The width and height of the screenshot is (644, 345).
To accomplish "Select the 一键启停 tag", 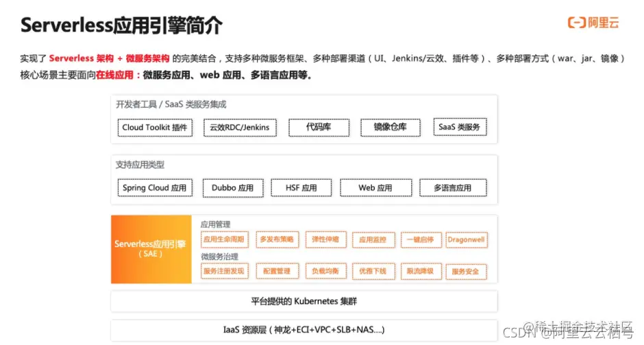I will (421, 240).
